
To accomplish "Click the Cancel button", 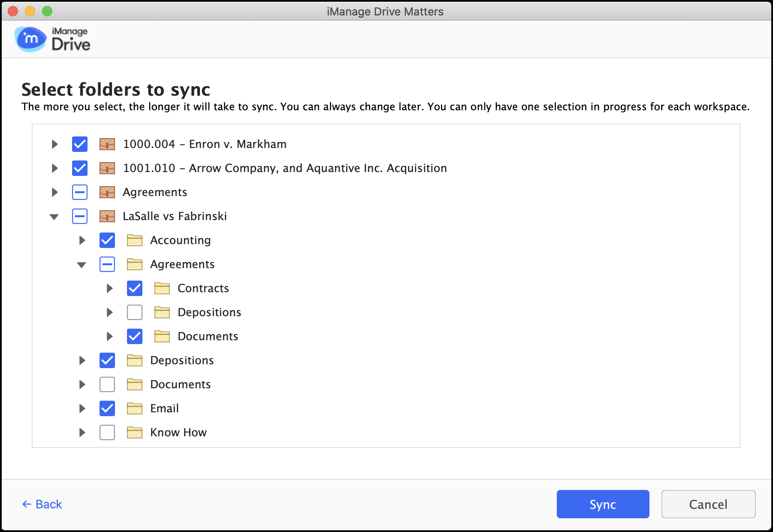I will coord(708,504).
